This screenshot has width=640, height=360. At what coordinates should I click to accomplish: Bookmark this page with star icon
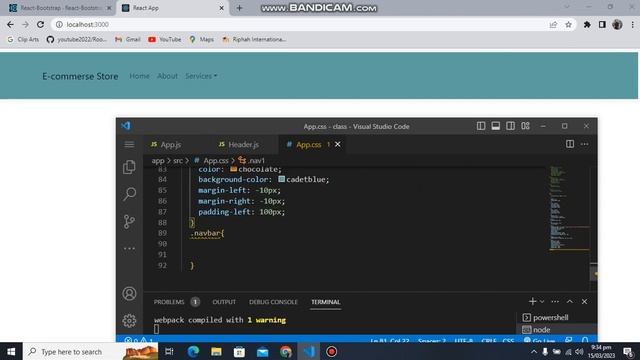point(568,24)
